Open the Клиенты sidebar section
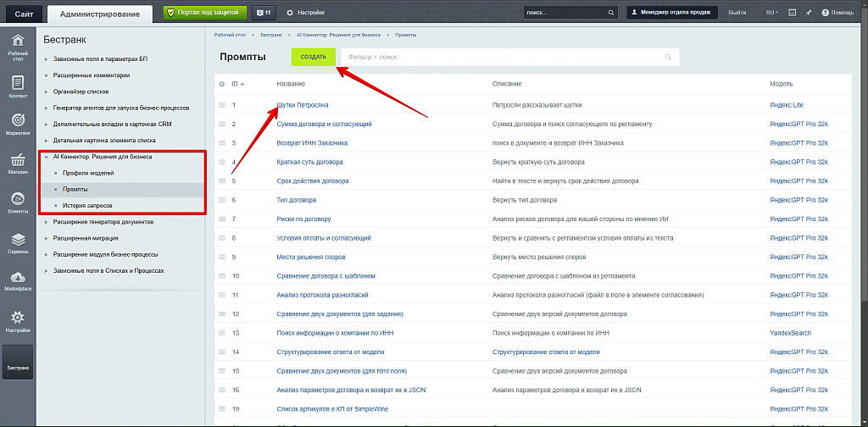Viewport: 868px width, 427px height. [x=18, y=202]
